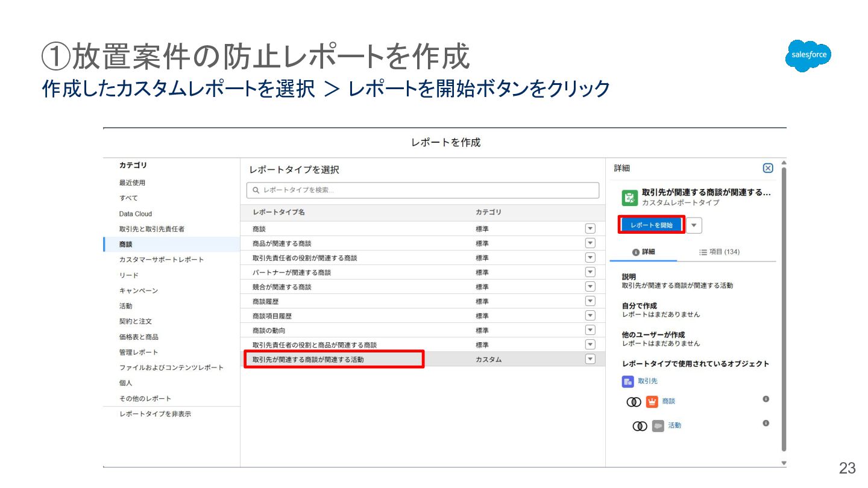Select the すべて category
Image resolution: width=868 pixels, height=488 pixels.
128,198
